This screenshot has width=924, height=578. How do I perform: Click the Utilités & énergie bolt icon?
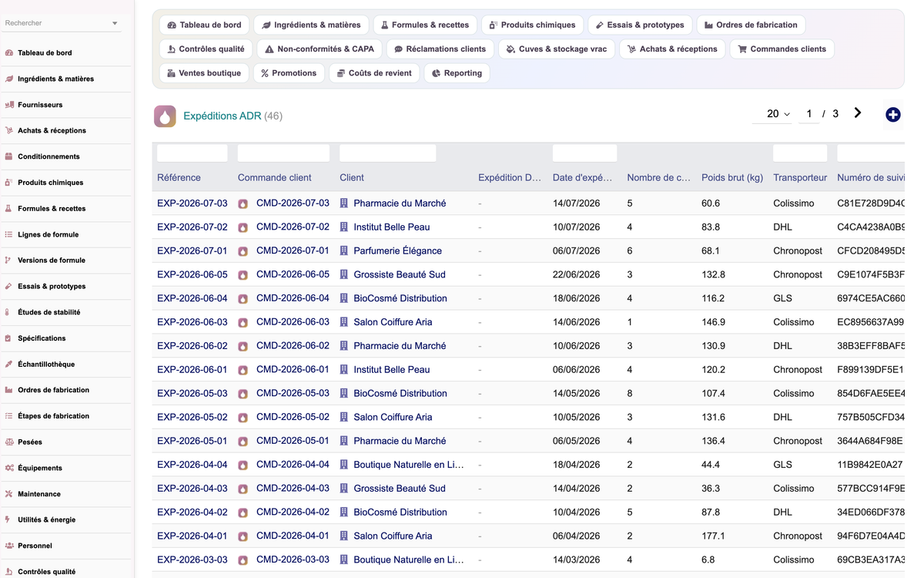coord(9,520)
